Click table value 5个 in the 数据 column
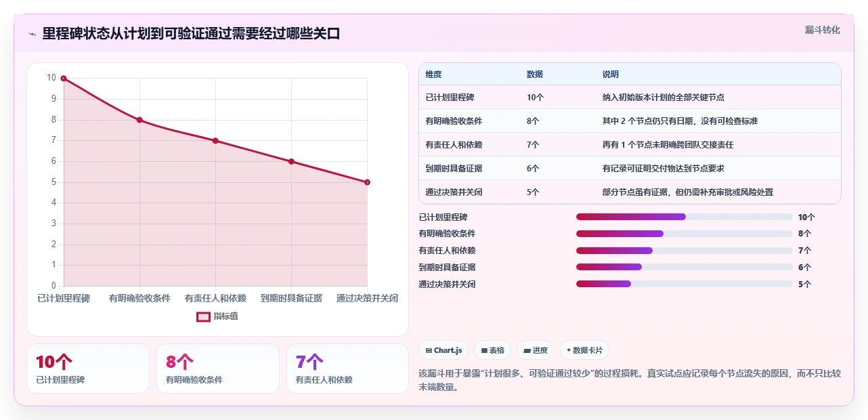The width and height of the screenshot is (868, 420). [x=534, y=192]
